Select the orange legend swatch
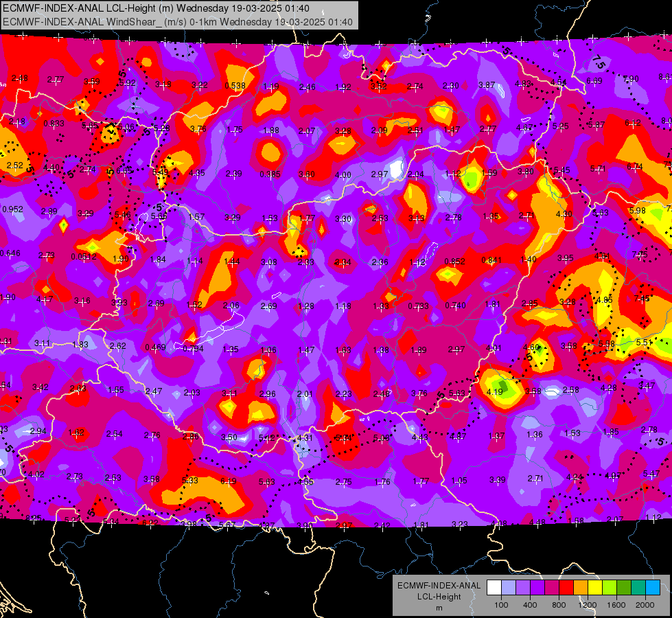 tap(580, 588)
